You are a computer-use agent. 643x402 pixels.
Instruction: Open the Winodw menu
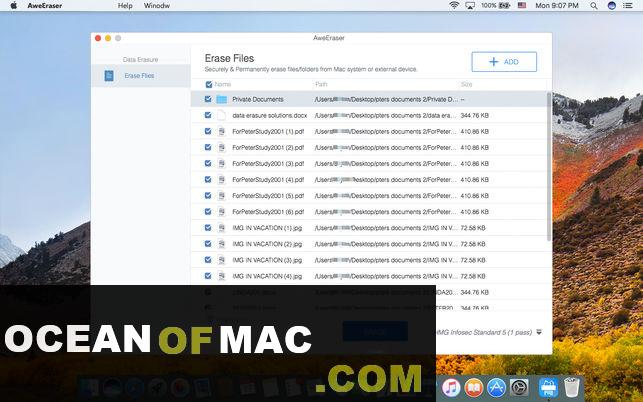click(x=157, y=6)
